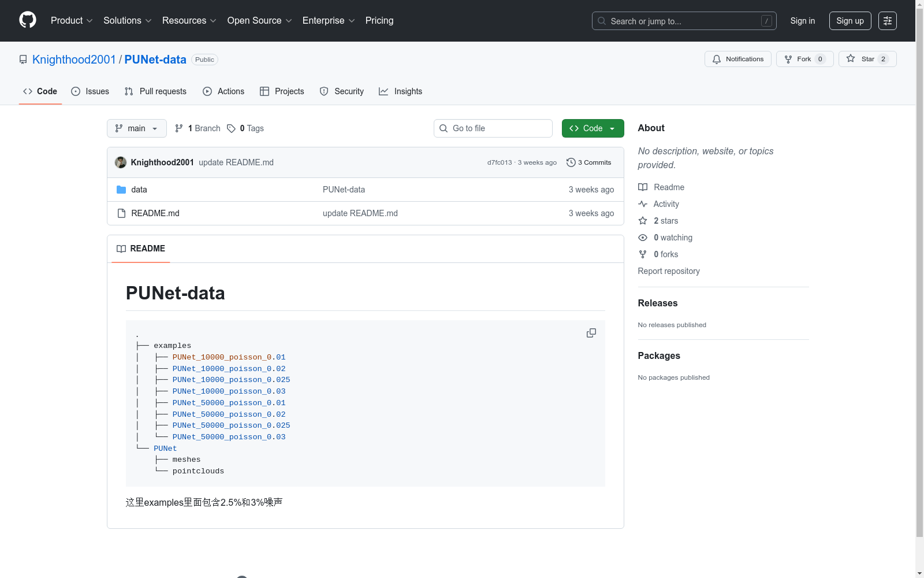Switch to the Issues tab
Screen dimensions: 924x578
pos(90,91)
